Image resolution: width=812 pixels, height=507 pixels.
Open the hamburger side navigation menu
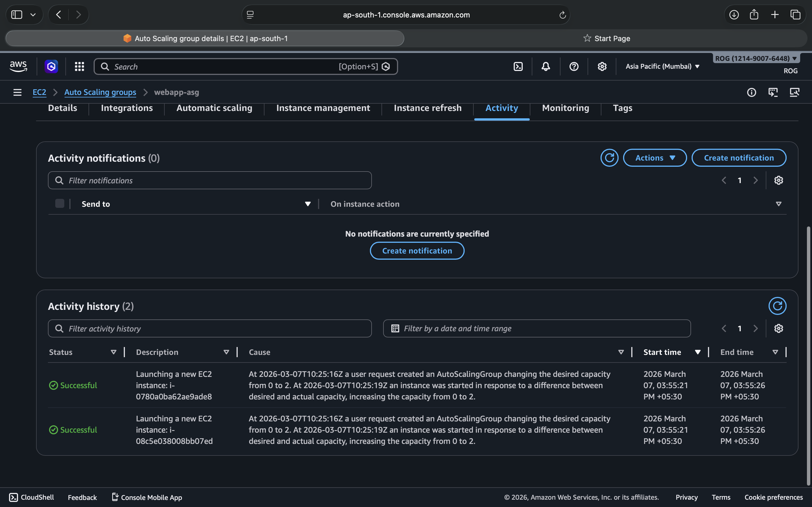17,92
